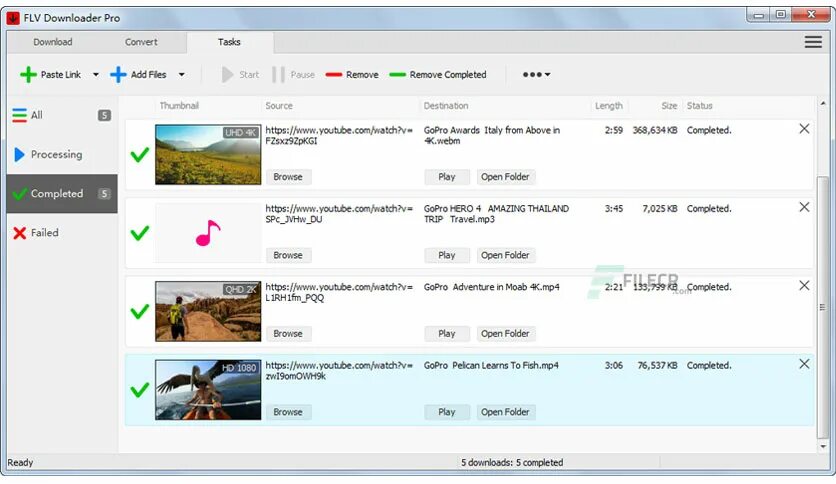Show Processing tasks in sidebar
836x484 pixels.
62,155
